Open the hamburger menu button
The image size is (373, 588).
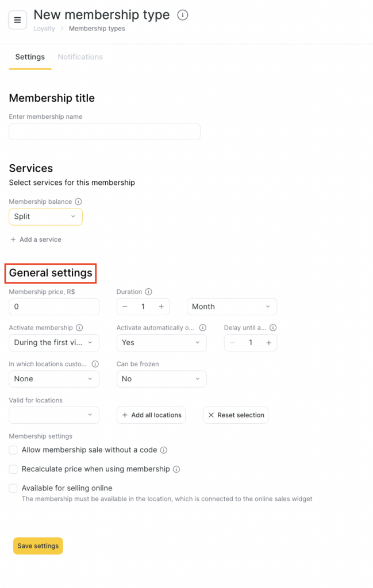[x=17, y=20]
